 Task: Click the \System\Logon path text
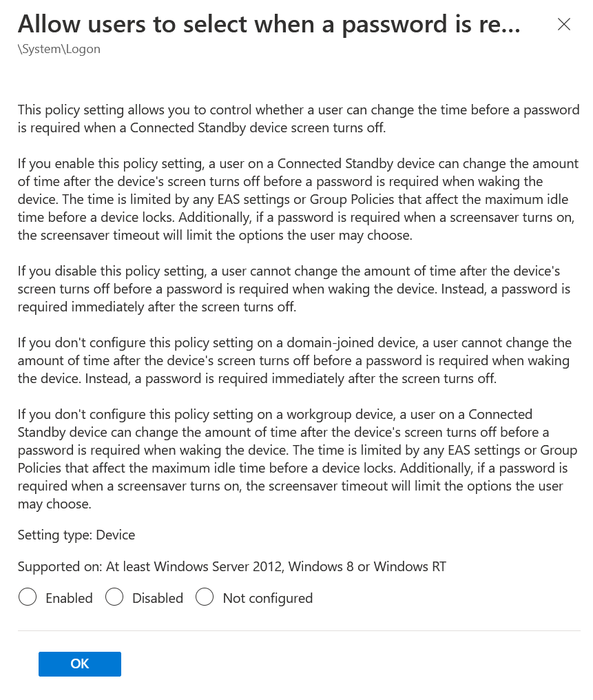59,50
